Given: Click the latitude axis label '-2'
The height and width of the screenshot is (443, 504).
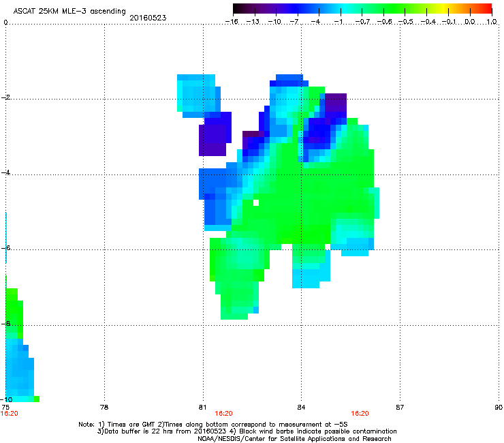Looking at the screenshot, I should 5,97.
